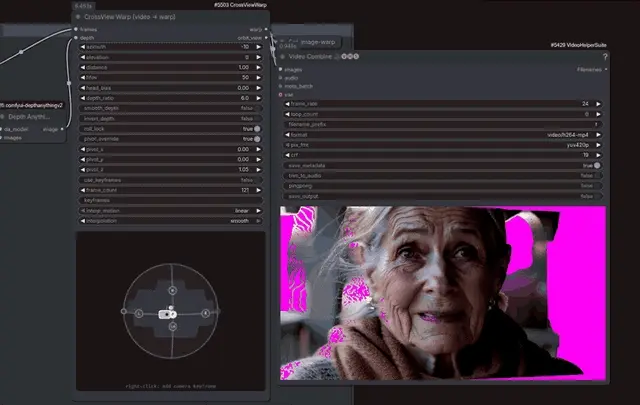640x405 pixels.
Task: Select next pix_fmt option arrow
Action: [598, 145]
